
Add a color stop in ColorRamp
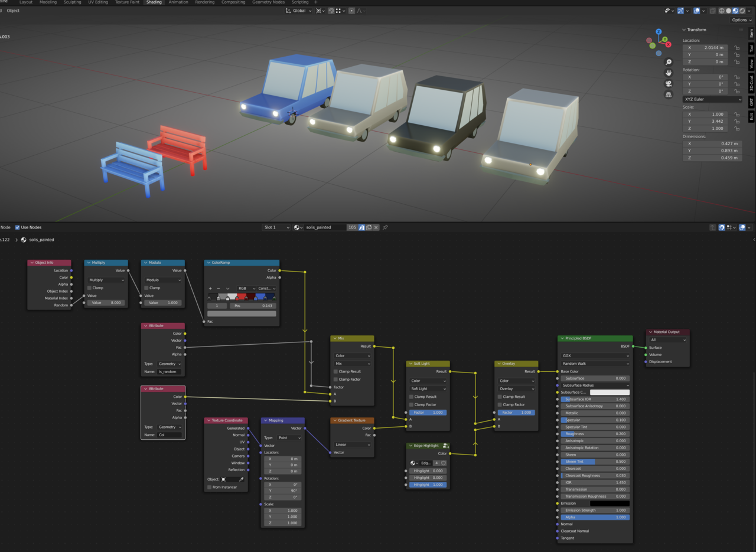pyautogui.click(x=210, y=289)
